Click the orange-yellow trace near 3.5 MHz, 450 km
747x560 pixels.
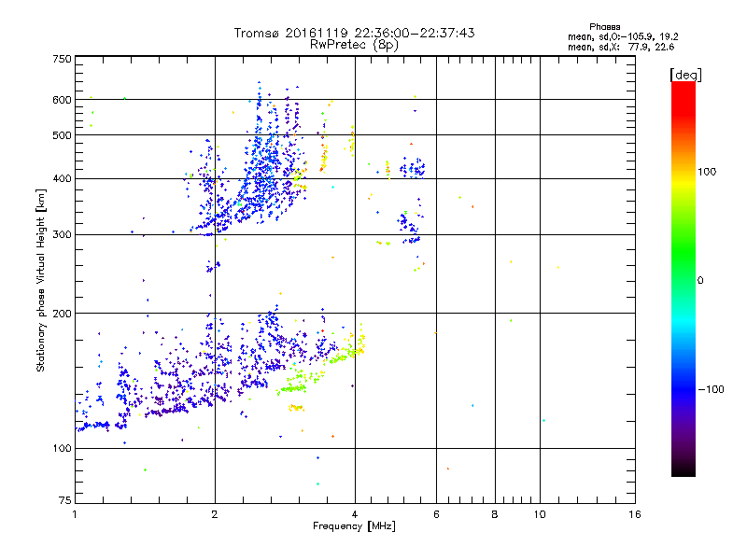(324, 157)
